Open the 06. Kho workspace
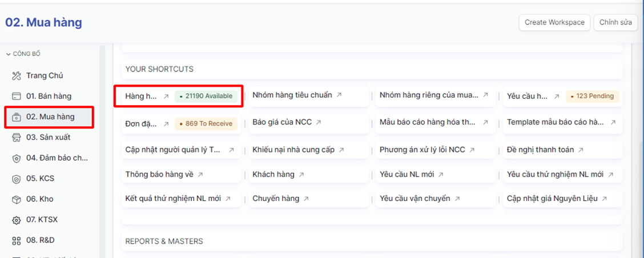This screenshot has width=644, height=258. [x=39, y=199]
